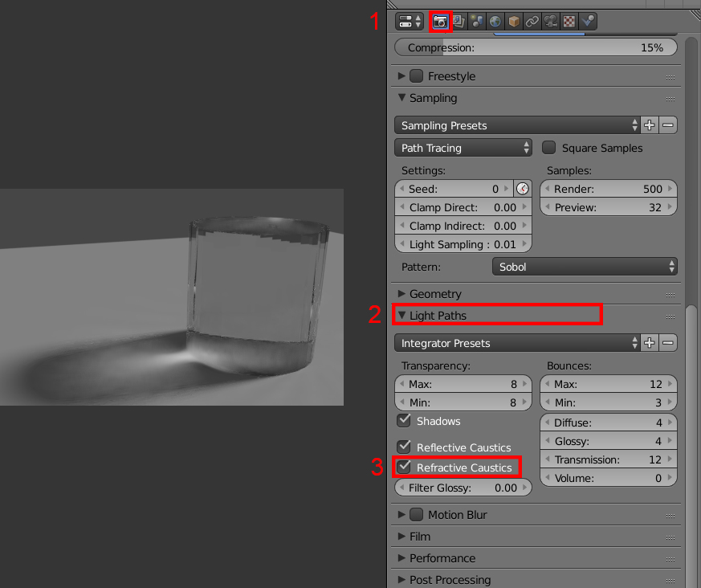The width and height of the screenshot is (701, 588).
Task: Uncheck Refractive Caustics
Action: [x=404, y=467]
